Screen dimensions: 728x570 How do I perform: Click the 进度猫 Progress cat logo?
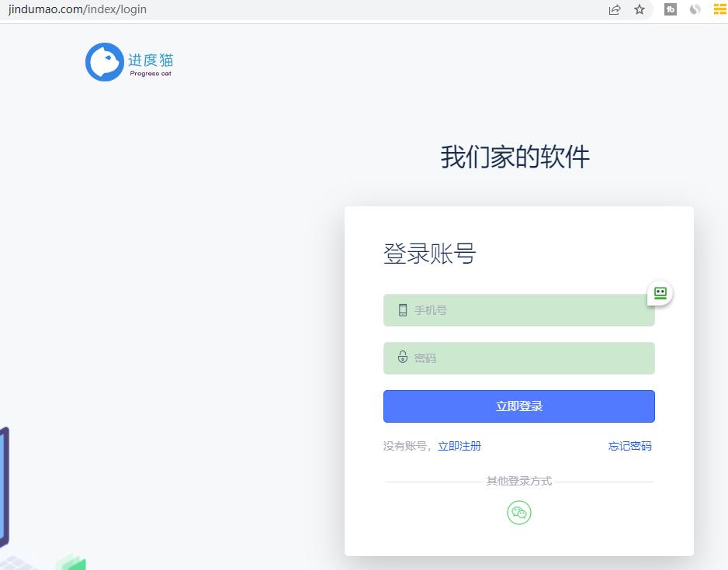point(128,61)
